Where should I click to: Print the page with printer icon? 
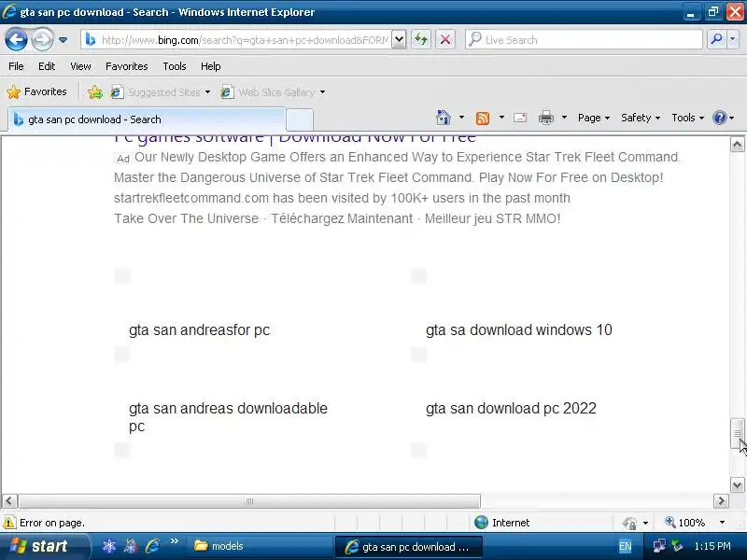(546, 118)
